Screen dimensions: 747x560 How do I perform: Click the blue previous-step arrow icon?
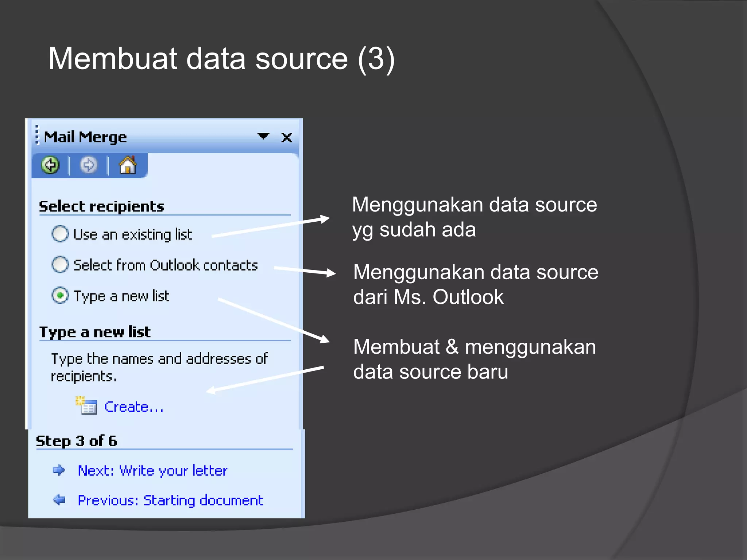[59, 499]
